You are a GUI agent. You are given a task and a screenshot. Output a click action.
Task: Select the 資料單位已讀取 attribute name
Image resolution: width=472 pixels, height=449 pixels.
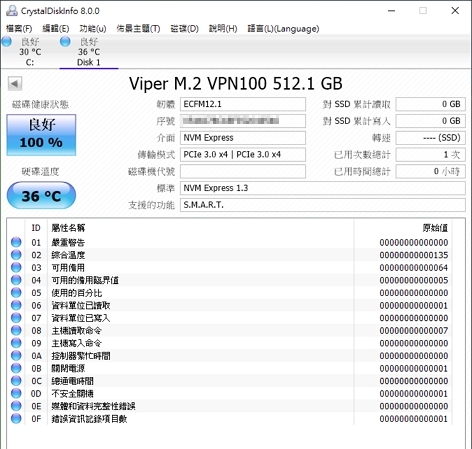[81, 305]
